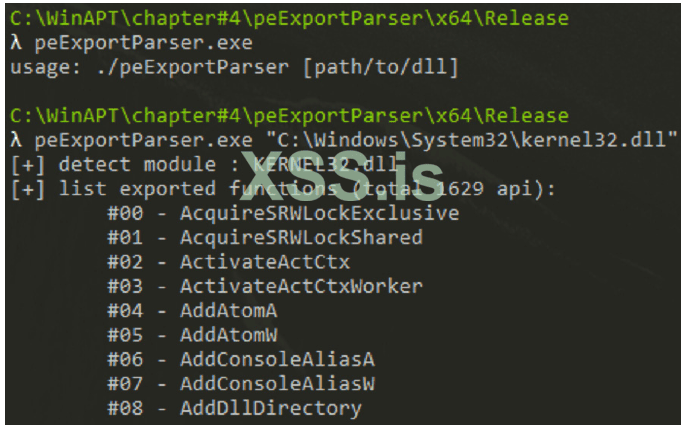Click the second C:\WinAPT release path line
684x428 pixels.
288,116
